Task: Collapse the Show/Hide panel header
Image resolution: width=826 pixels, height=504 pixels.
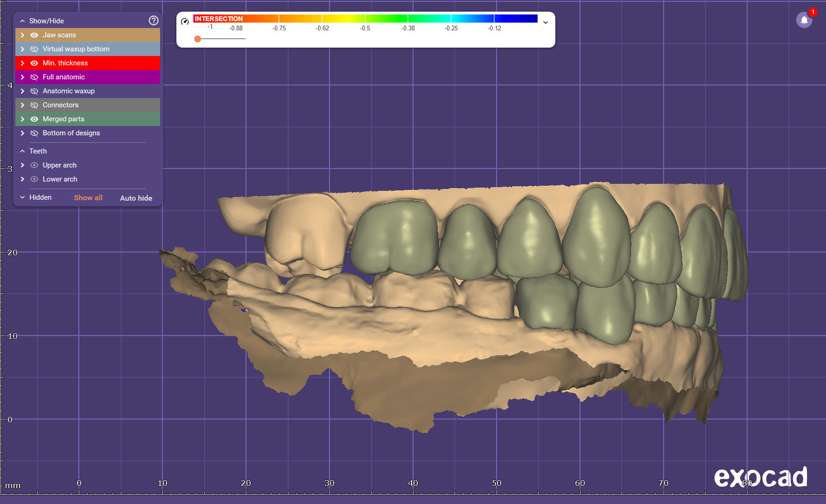Action: point(22,21)
